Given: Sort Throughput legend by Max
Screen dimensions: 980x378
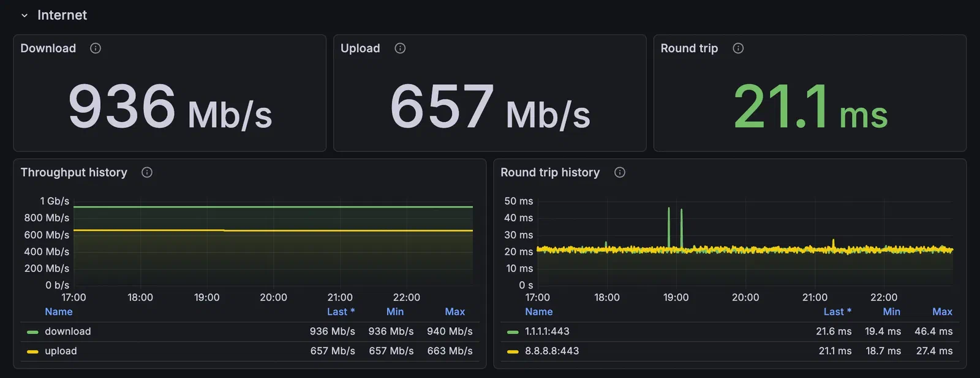Looking at the screenshot, I should 454,312.
